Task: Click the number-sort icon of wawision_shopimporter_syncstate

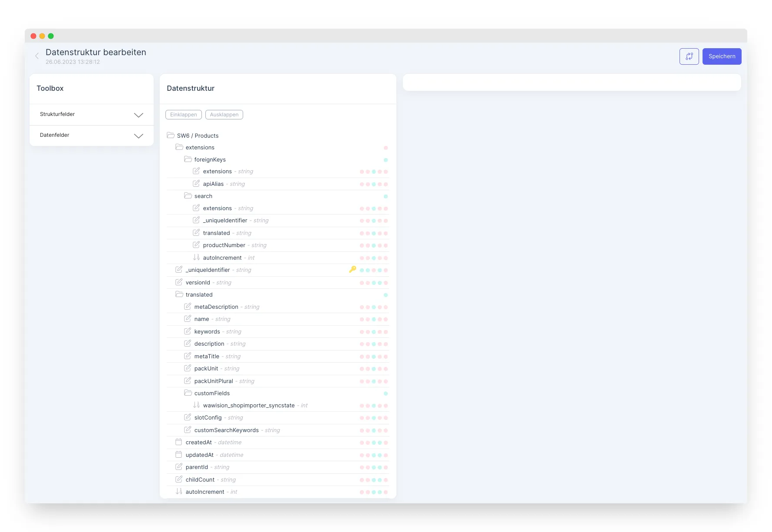Action: (196, 405)
